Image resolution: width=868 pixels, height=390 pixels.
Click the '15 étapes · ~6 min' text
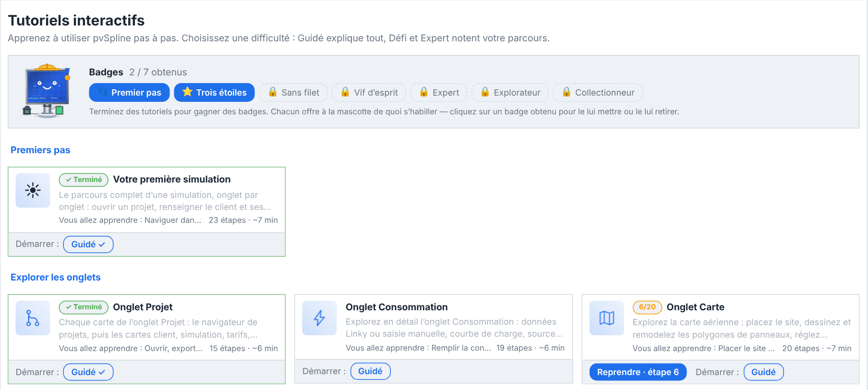pos(244,348)
